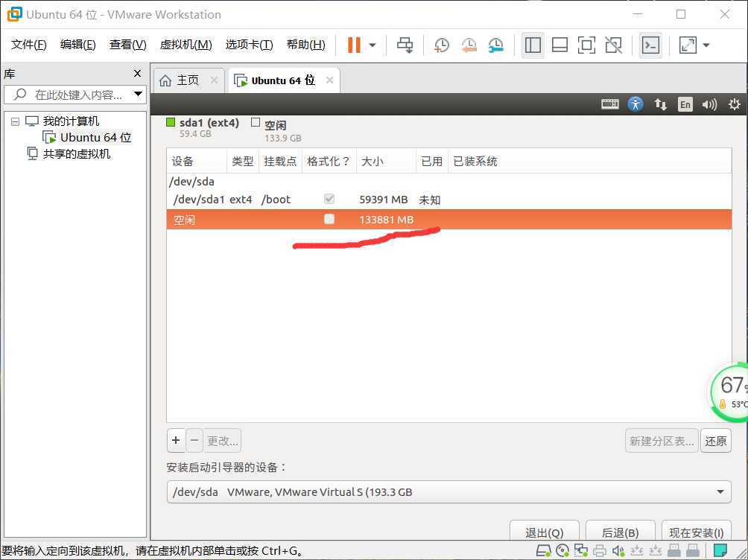Open the 编辑(E) menu
This screenshot has width=748, height=560.
click(77, 45)
